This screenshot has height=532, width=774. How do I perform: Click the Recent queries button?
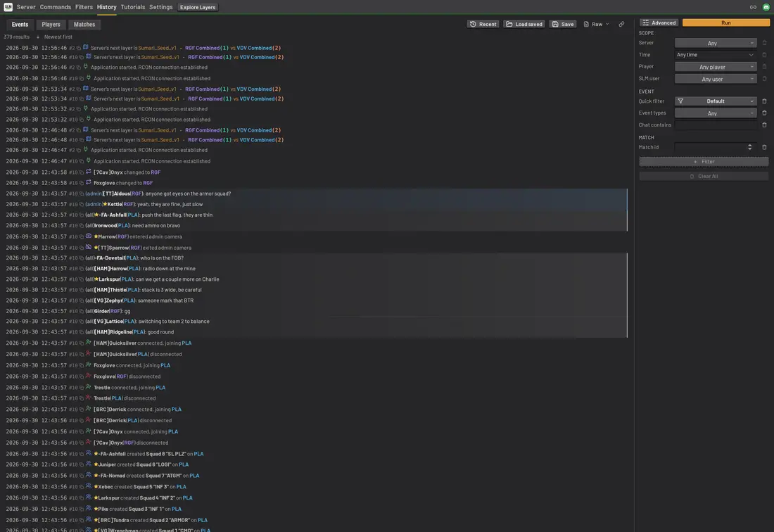(483, 24)
